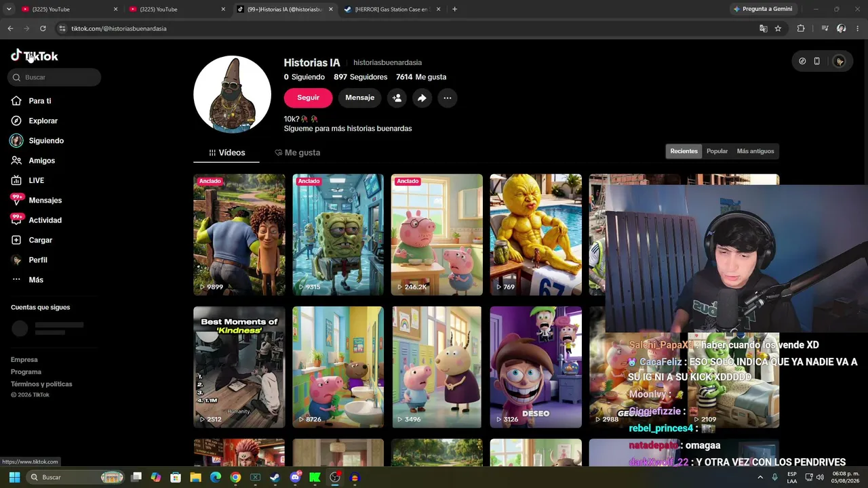This screenshot has height=488, width=868.
Task: Open a new browser tab
Action: click(x=454, y=9)
